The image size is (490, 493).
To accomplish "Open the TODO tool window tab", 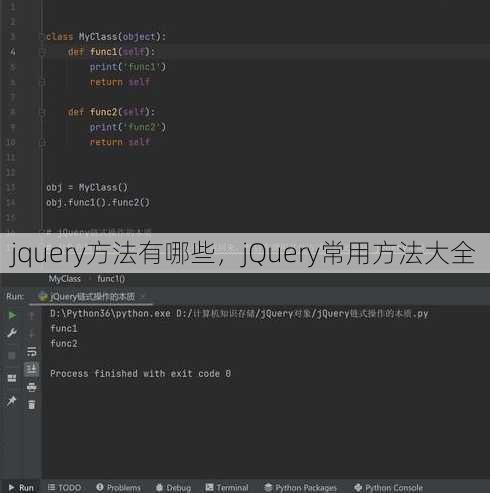I will pos(64,487).
